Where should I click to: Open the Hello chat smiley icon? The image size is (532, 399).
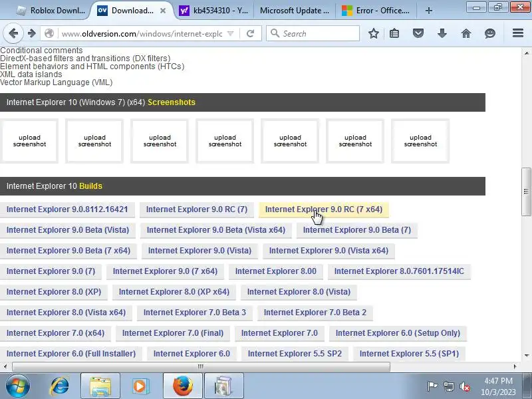[490, 33]
